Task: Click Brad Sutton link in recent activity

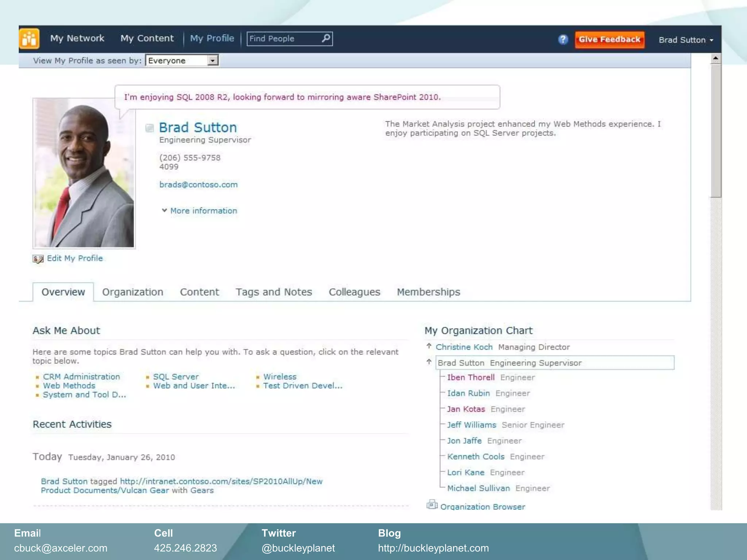Action: (64, 481)
